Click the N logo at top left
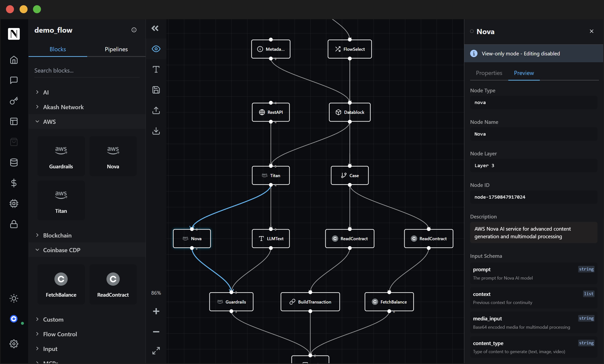The image size is (604, 364). tap(14, 34)
